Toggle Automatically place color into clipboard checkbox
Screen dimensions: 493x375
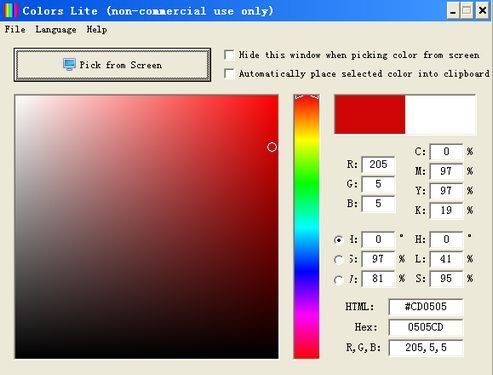(x=229, y=73)
